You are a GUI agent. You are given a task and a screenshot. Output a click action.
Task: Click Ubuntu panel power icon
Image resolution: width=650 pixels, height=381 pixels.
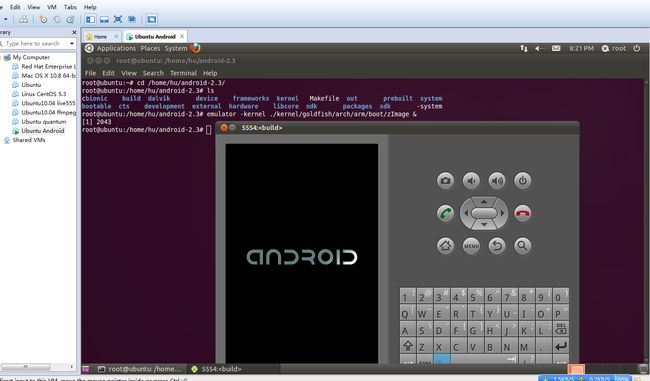[x=636, y=49]
